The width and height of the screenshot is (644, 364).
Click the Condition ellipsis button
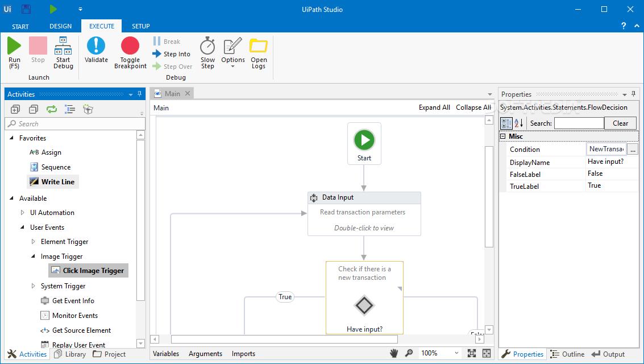pyautogui.click(x=632, y=149)
